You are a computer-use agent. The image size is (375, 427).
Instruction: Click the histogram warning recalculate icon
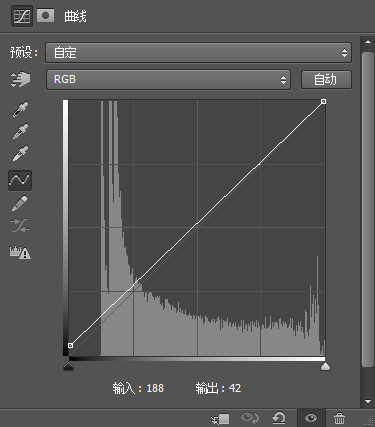point(20,252)
